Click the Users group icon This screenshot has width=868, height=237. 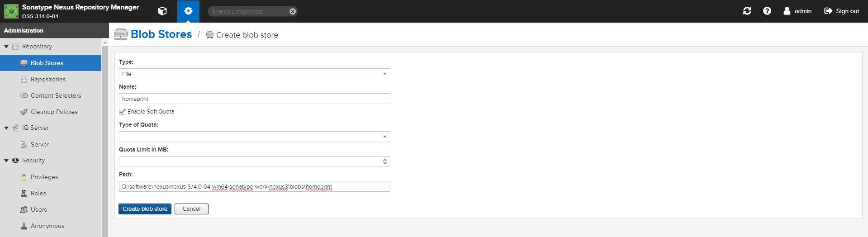coord(24,209)
